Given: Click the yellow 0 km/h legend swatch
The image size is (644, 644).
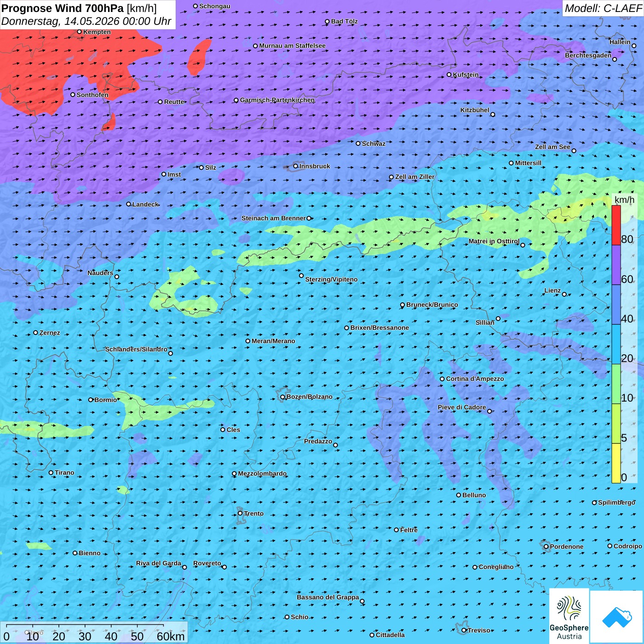Looking at the screenshot, I should click(616, 463).
